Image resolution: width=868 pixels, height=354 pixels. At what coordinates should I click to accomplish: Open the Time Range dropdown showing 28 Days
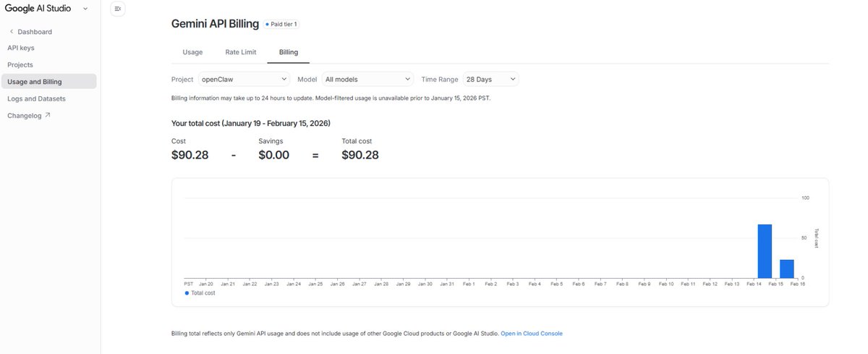click(491, 79)
